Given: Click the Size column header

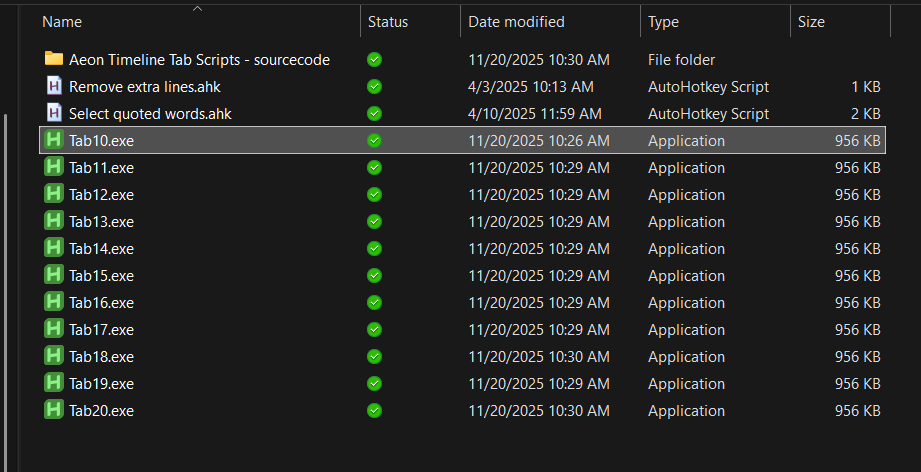Looking at the screenshot, I should 812,22.
